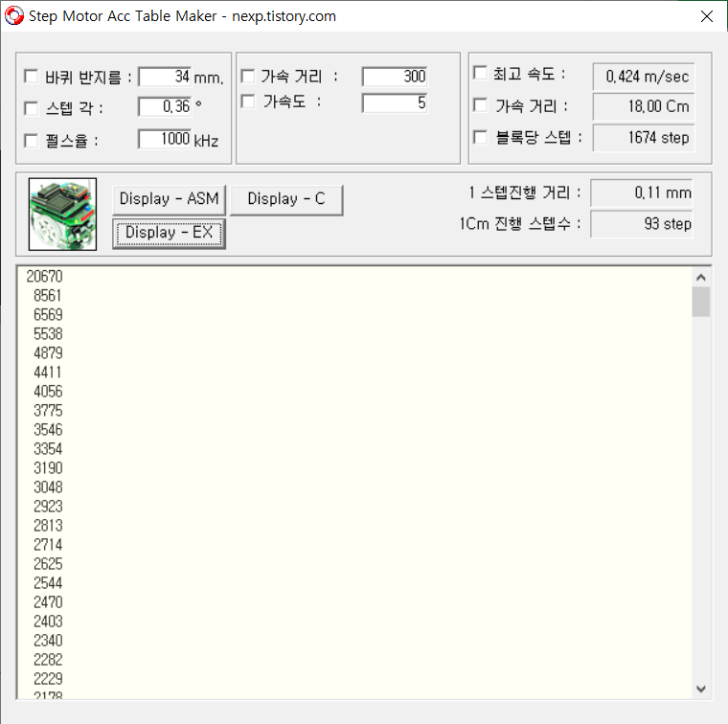Select the value 5538 in the list
The height and width of the screenshot is (724, 728).
[48, 334]
